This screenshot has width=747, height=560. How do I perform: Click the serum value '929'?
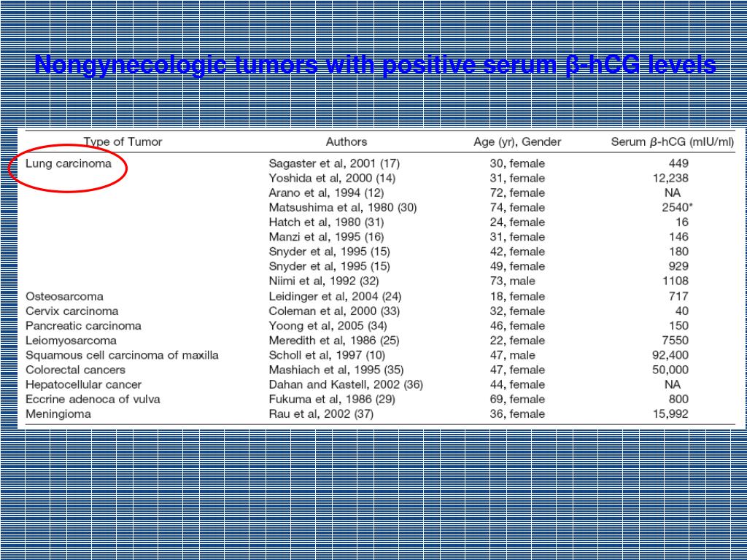pyautogui.click(x=678, y=266)
